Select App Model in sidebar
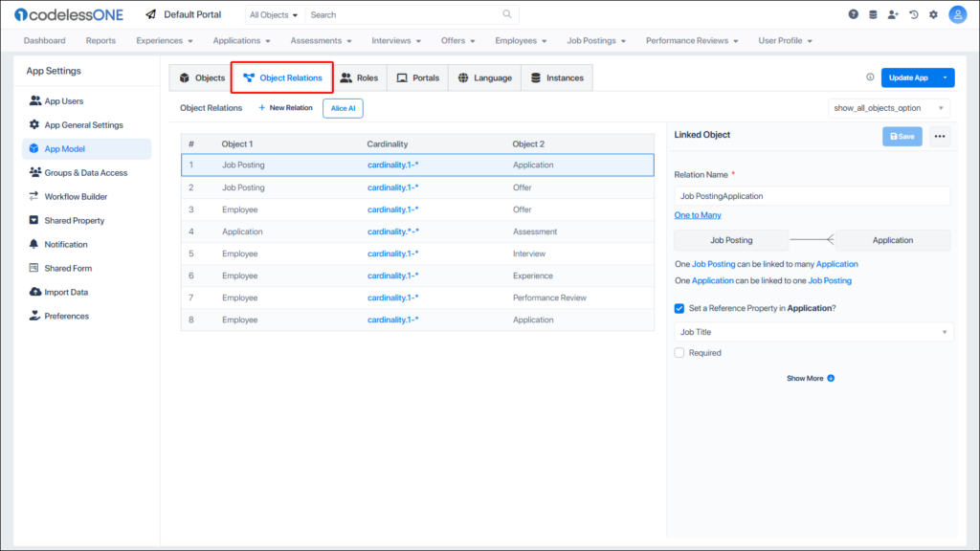Viewport: 980px width, 551px height. point(86,148)
